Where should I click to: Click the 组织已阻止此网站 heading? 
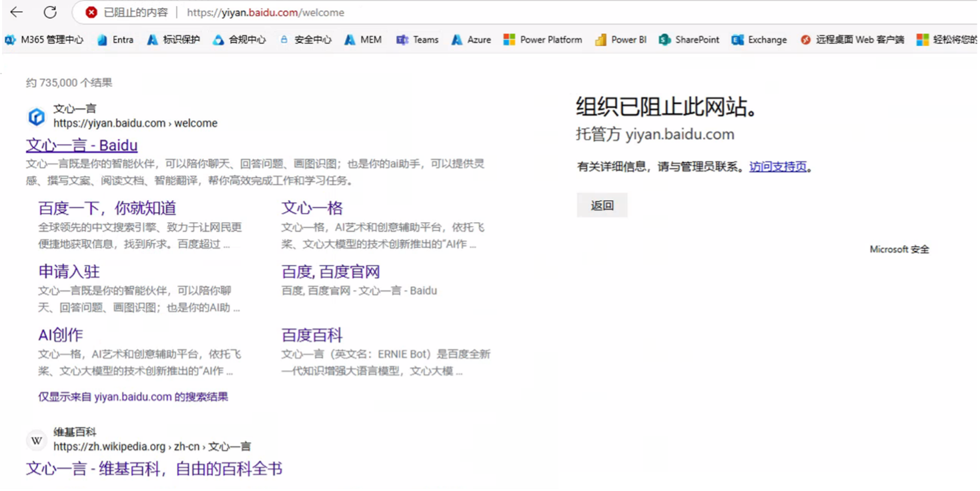(668, 107)
